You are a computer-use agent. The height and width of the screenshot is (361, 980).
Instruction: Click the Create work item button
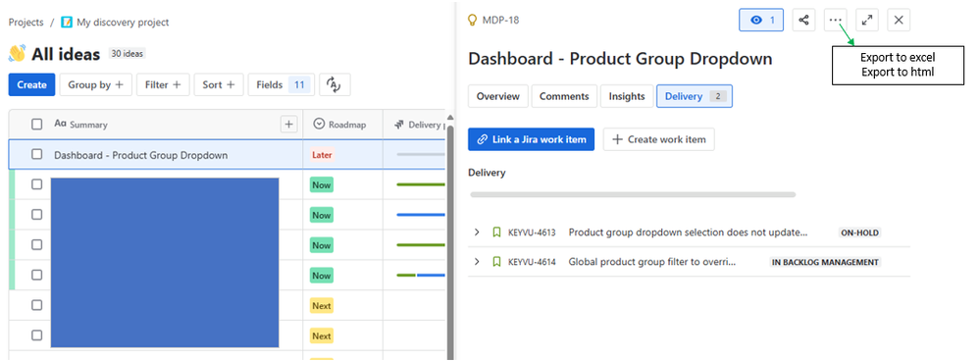tap(659, 139)
